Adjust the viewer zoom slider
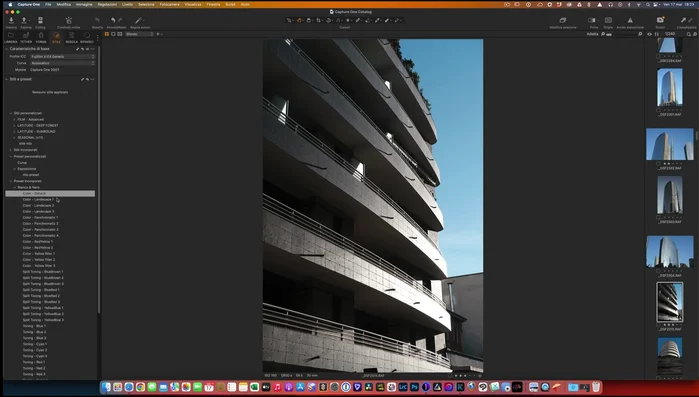This screenshot has width=699, height=397. (x=622, y=34)
